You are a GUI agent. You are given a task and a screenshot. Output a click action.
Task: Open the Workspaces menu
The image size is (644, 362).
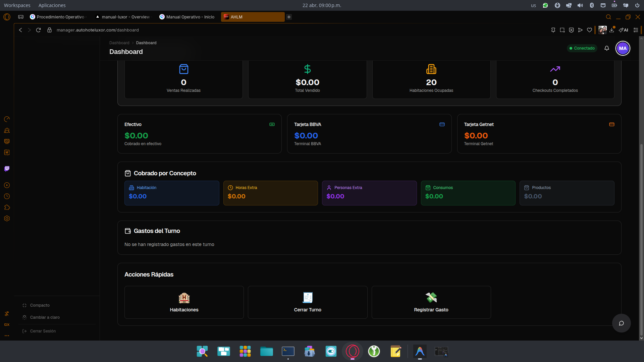click(17, 5)
